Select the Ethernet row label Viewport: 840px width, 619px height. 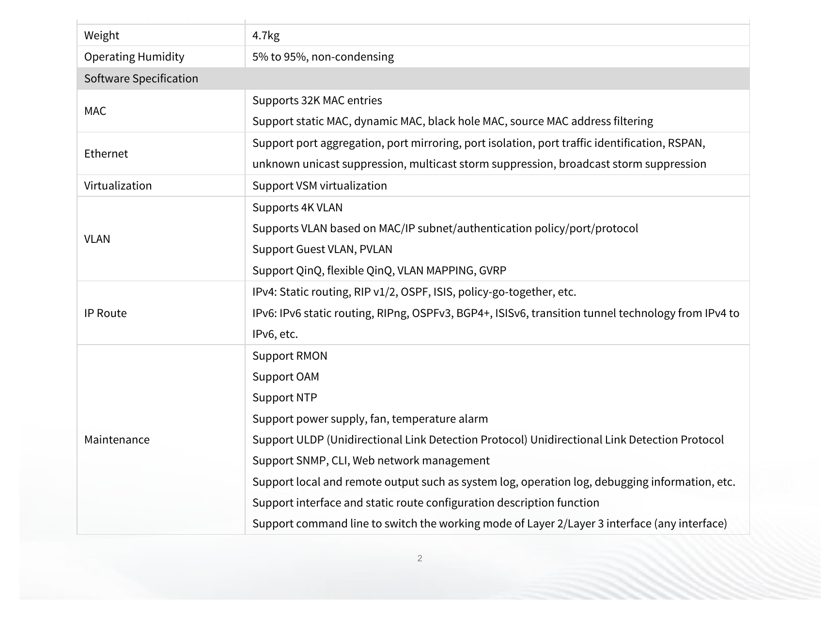[106, 154]
